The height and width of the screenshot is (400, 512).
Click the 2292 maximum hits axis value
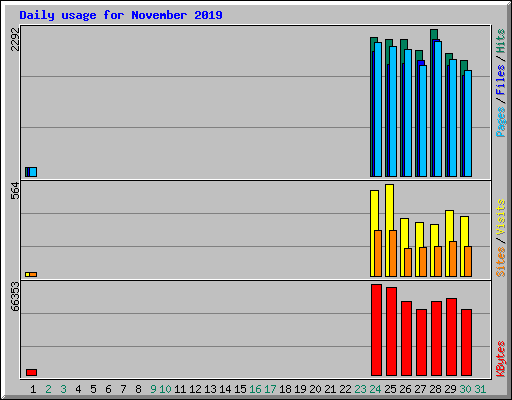click(15, 39)
